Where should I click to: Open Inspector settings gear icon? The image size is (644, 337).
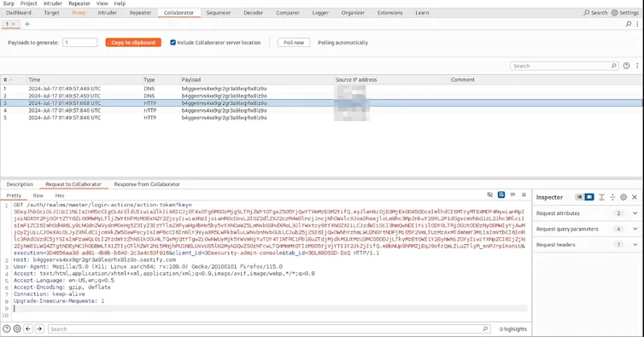(624, 197)
